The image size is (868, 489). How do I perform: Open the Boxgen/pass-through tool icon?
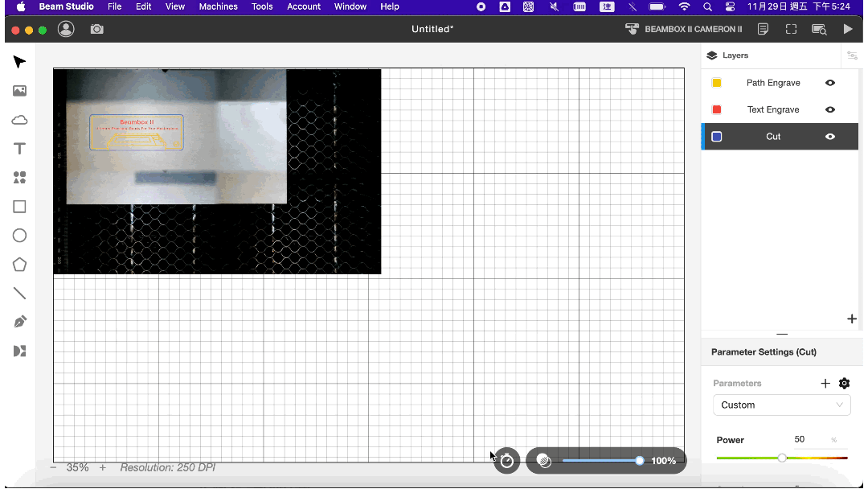click(x=19, y=351)
